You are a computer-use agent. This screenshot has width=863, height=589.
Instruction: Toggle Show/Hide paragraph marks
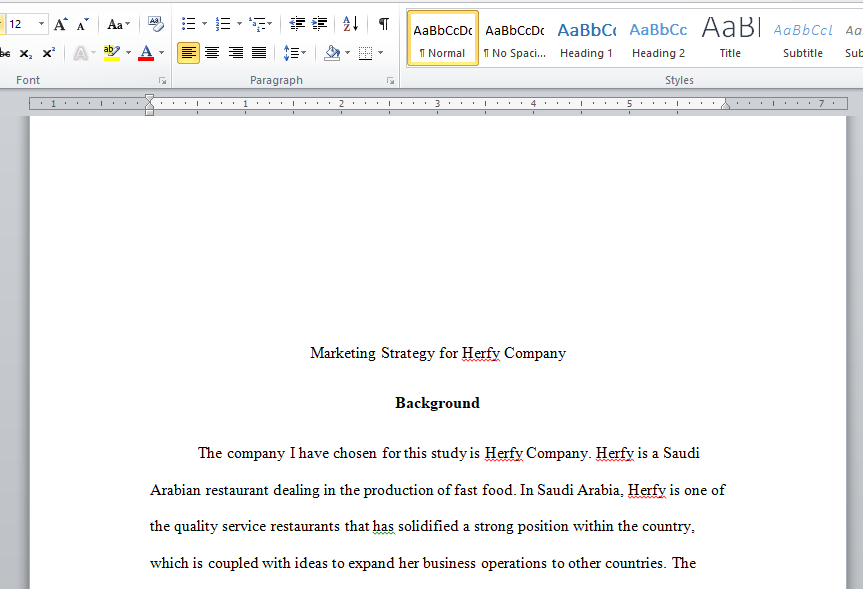pyautogui.click(x=384, y=24)
